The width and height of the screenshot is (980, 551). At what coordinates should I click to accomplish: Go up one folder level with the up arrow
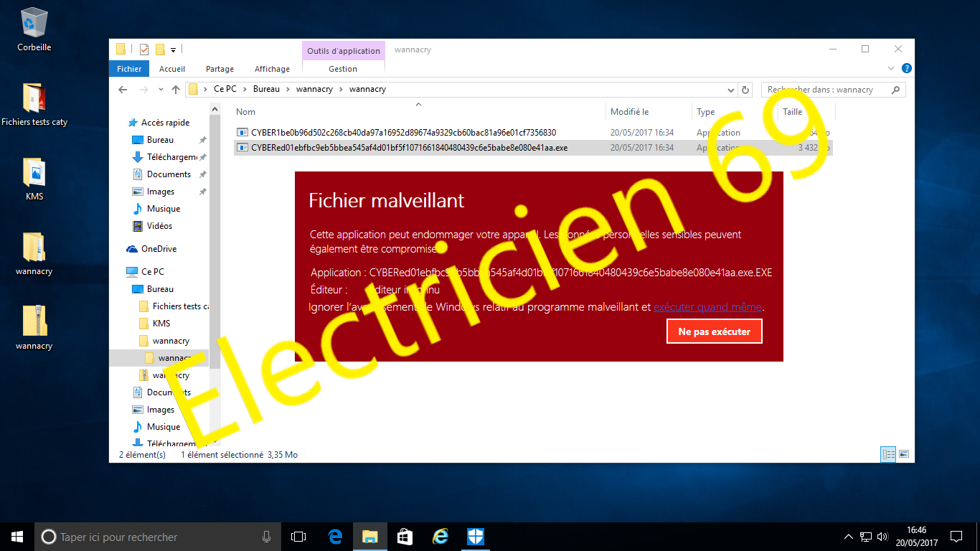pyautogui.click(x=176, y=90)
